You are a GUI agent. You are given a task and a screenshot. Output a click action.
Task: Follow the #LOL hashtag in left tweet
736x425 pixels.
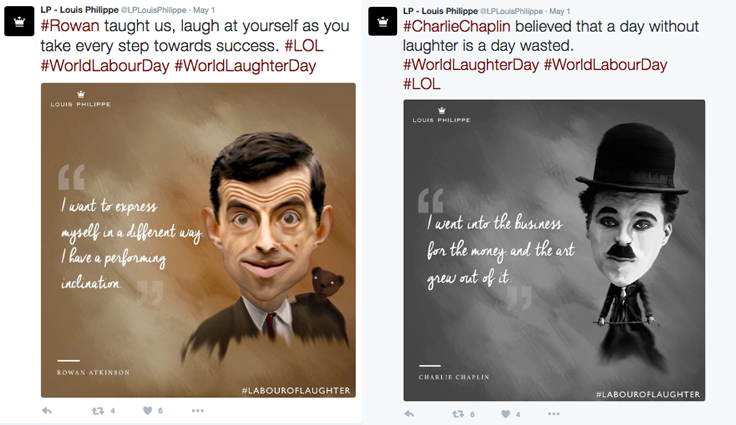(x=304, y=46)
